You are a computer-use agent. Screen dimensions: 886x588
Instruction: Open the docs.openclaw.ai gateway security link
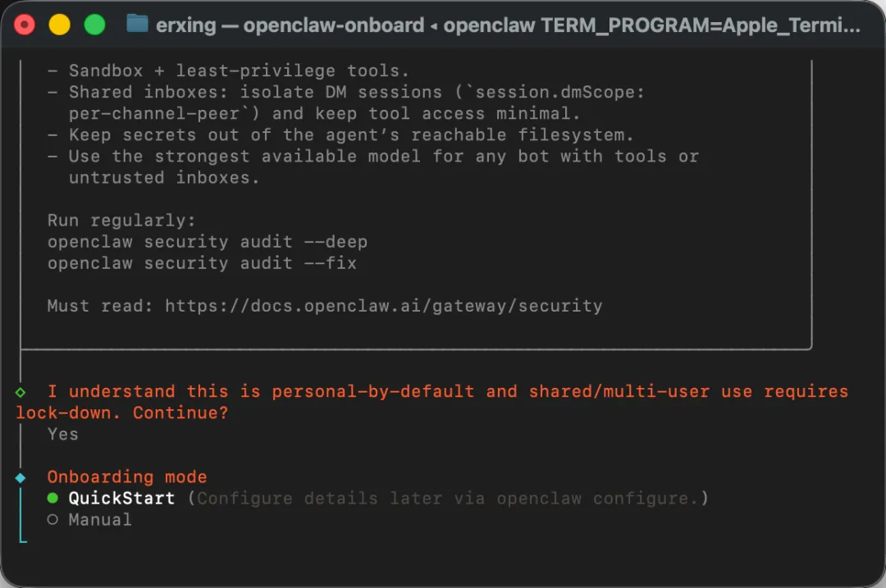pos(383,307)
